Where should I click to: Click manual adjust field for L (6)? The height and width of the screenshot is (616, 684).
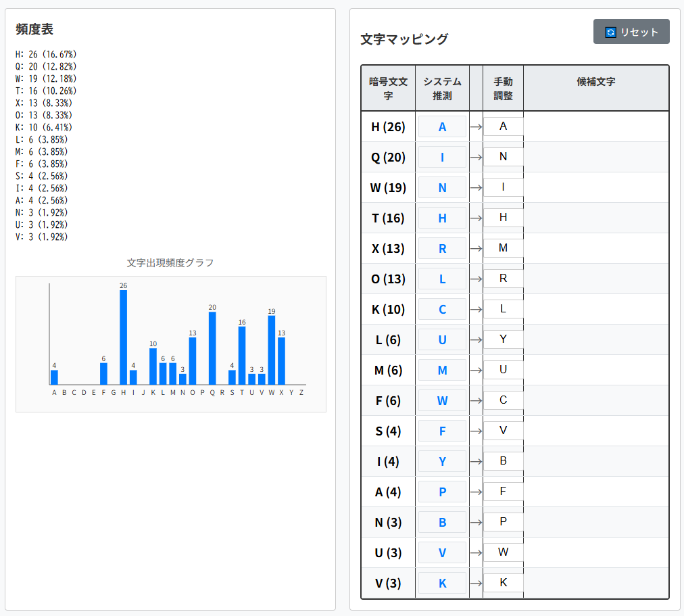click(x=503, y=339)
